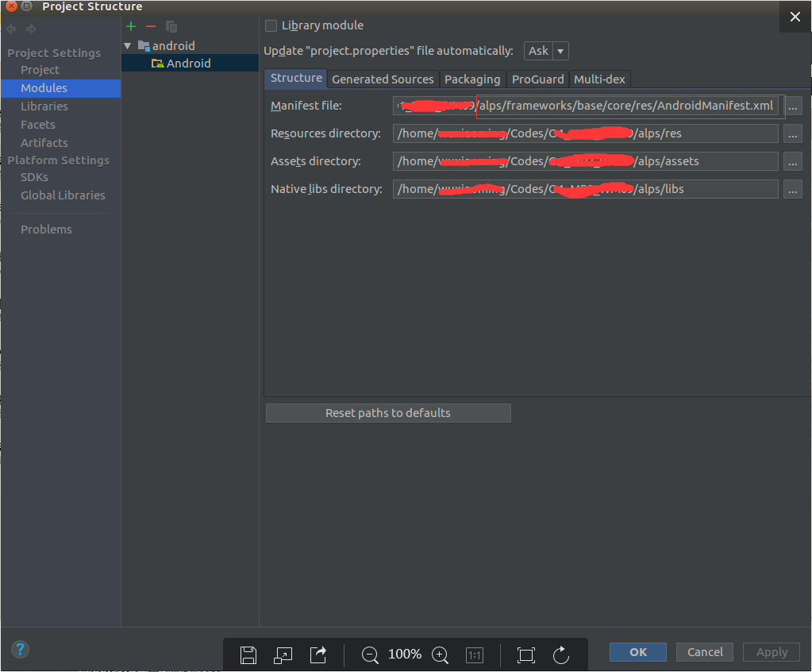Click the Resources directory path field
The image size is (812, 672).
[556, 133]
